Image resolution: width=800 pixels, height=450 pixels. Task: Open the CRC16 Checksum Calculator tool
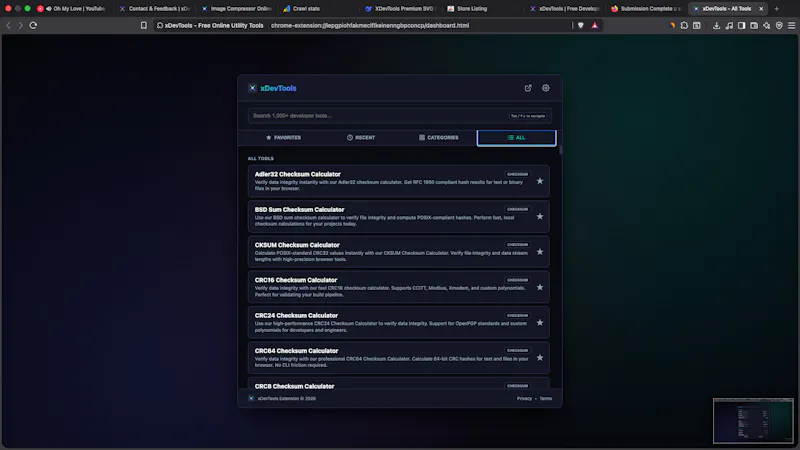398,287
